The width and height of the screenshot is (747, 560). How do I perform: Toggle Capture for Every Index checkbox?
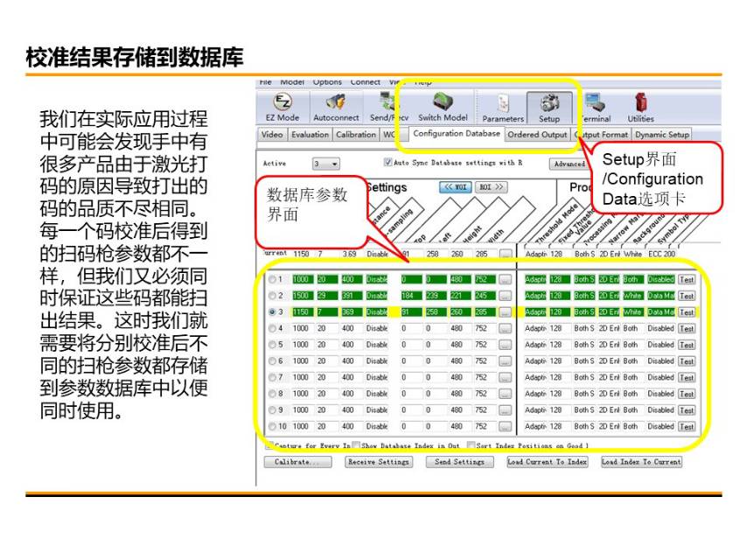tap(269, 445)
